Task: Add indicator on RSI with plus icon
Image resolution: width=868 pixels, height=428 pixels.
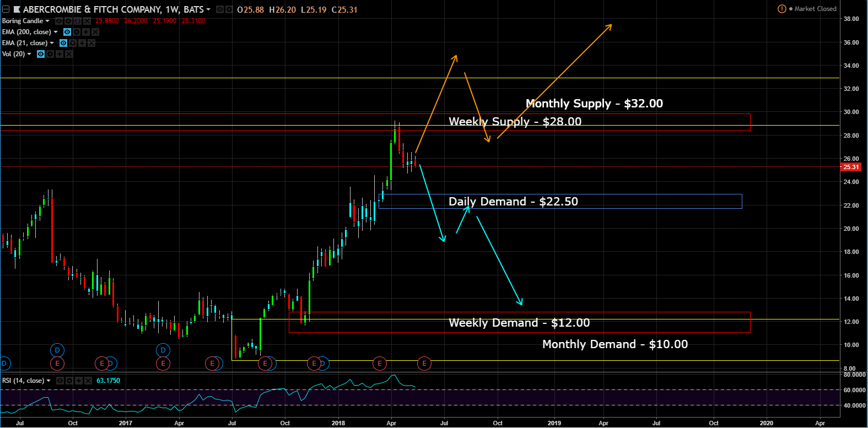Action: click(79, 381)
